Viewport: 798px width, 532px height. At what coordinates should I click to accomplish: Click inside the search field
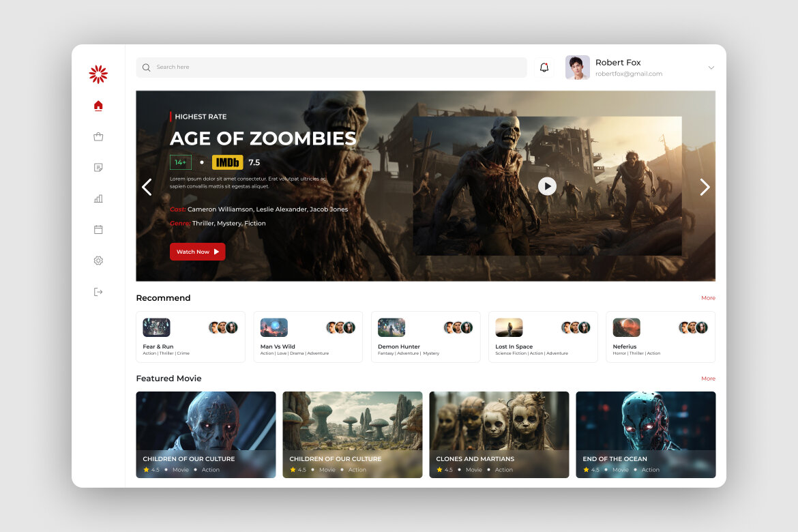(307, 68)
